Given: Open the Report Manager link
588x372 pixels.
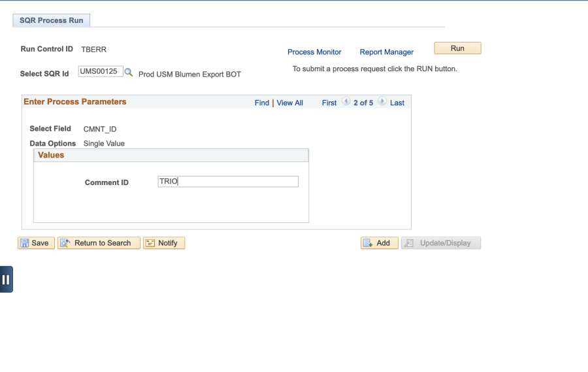Looking at the screenshot, I should point(387,52).
